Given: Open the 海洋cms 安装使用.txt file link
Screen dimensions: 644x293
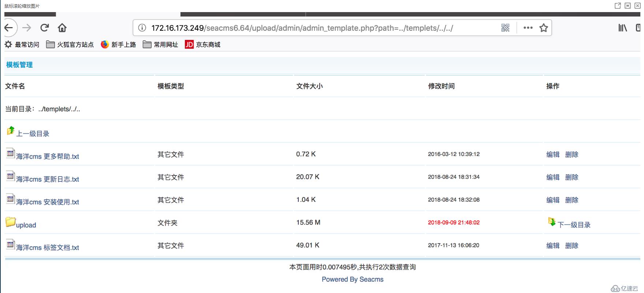Looking at the screenshot, I should 48,202.
